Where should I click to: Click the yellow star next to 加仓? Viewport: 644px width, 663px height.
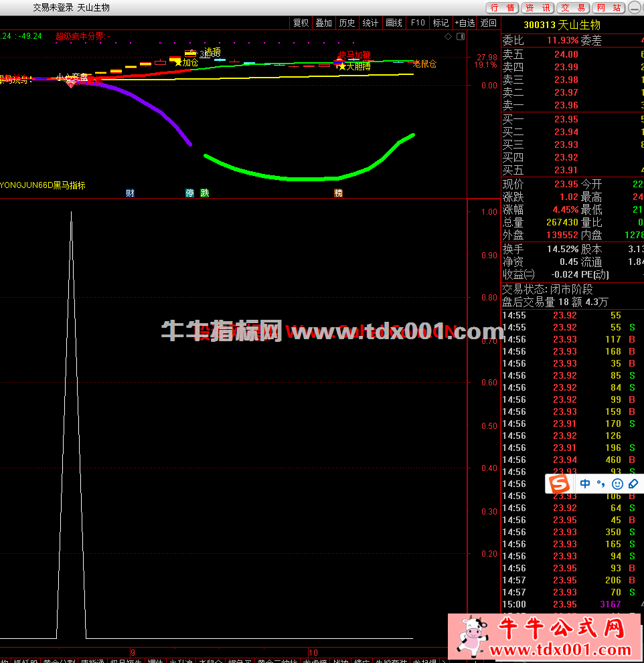pos(178,63)
